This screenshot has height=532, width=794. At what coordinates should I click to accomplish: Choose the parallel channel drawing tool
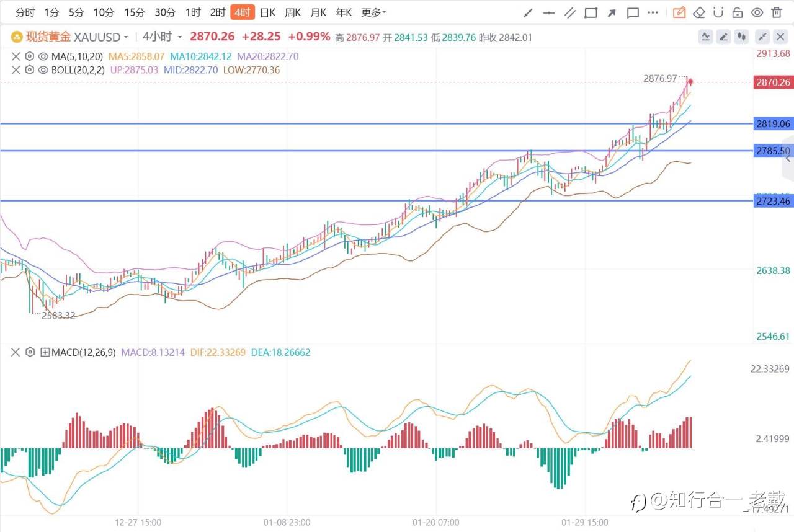click(569, 12)
